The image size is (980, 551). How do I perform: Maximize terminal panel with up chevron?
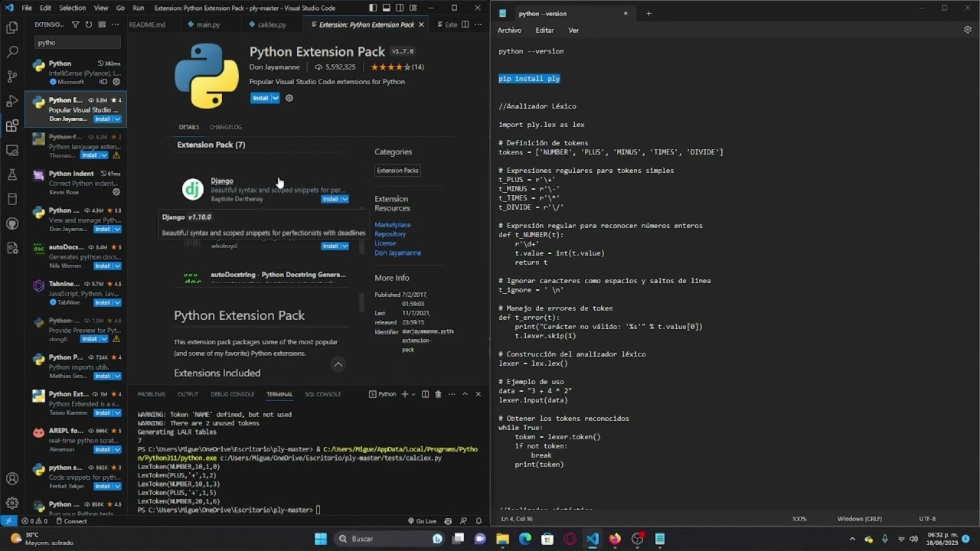pyautogui.click(x=464, y=394)
